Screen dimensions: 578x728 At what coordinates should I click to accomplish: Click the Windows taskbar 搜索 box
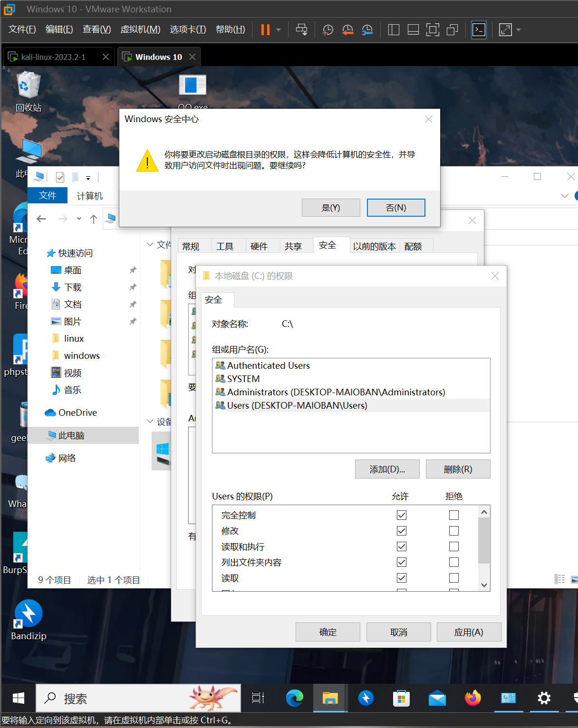click(139, 698)
